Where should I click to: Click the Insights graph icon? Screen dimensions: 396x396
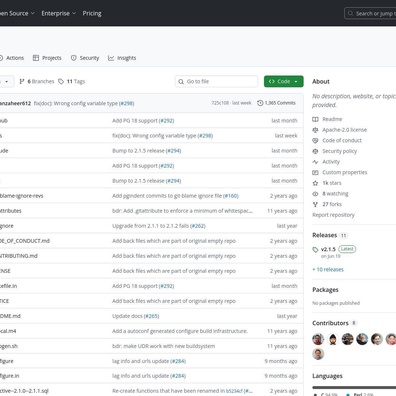click(x=111, y=58)
